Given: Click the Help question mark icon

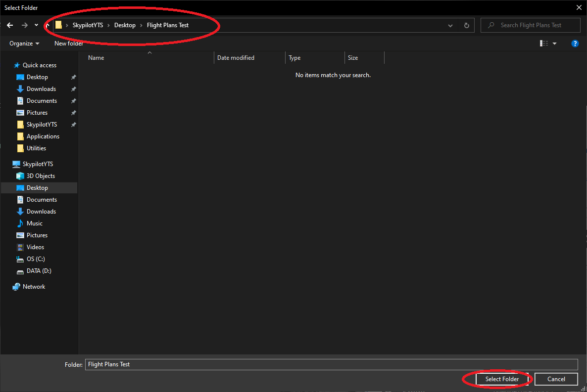Looking at the screenshot, I should 575,44.
